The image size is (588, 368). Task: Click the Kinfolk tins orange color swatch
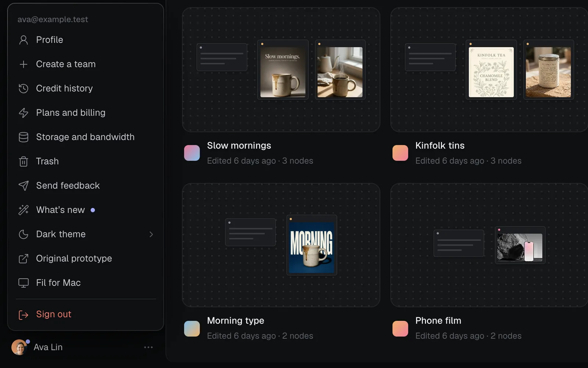click(400, 153)
